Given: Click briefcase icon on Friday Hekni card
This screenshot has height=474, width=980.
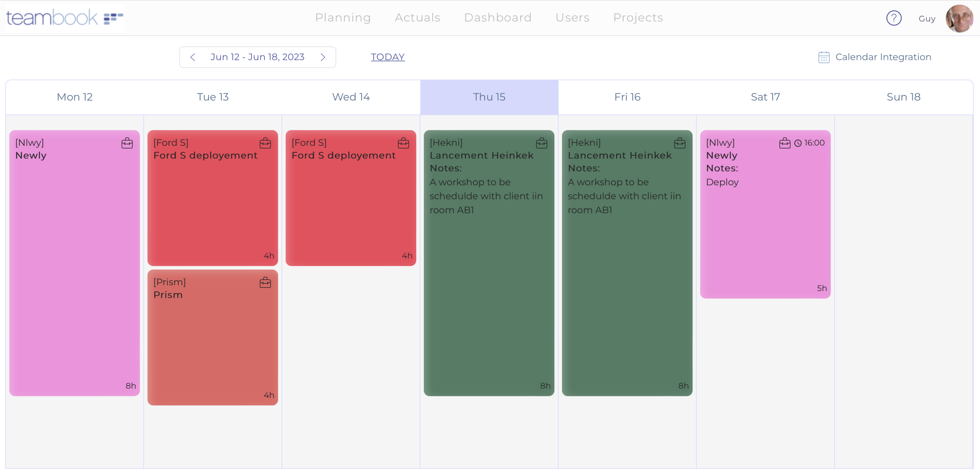Looking at the screenshot, I should (x=680, y=143).
